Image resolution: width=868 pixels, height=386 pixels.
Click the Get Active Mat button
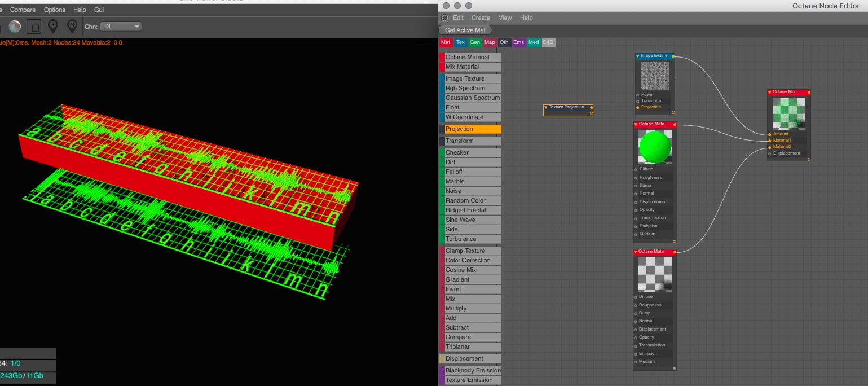pyautogui.click(x=465, y=30)
